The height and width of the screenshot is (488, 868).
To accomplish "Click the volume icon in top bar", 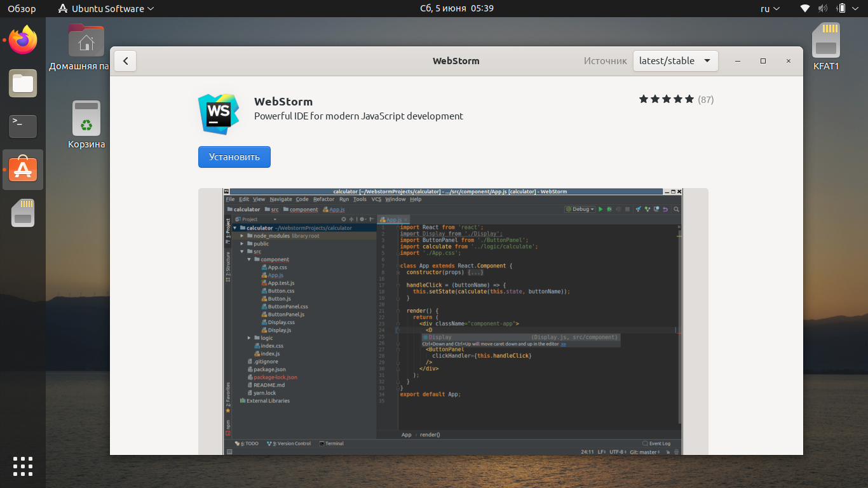I will pyautogui.click(x=823, y=8).
